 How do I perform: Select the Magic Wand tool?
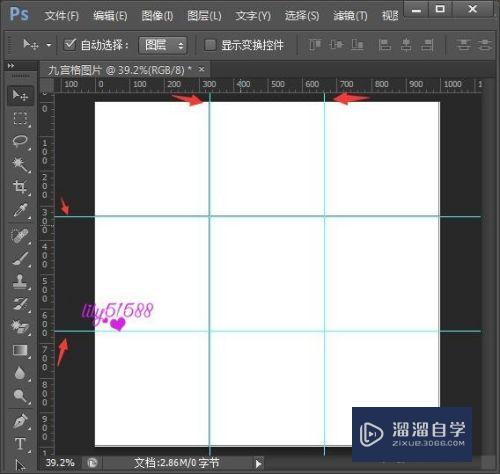(x=20, y=164)
